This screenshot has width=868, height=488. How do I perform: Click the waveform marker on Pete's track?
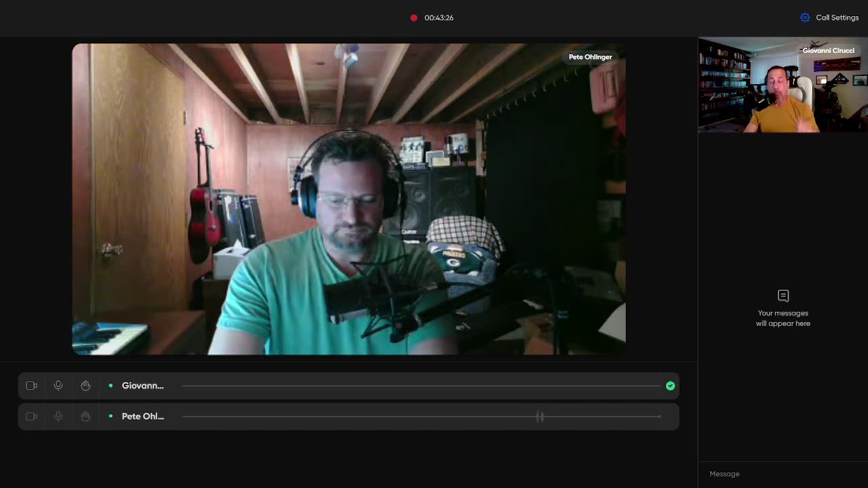pyautogui.click(x=540, y=416)
